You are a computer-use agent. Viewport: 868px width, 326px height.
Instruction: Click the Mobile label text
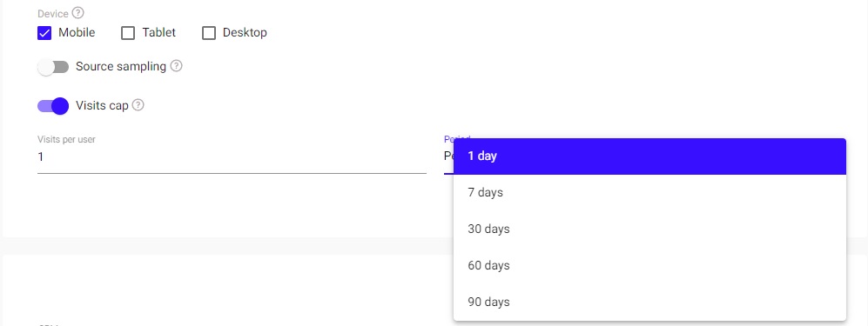coord(77,33)
